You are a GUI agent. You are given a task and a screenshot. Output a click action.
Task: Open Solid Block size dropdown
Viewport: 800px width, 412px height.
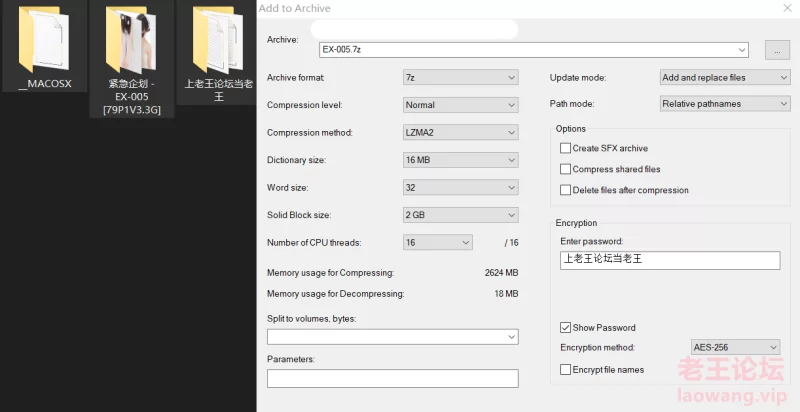pyautogui.click(x=460, y=215)
